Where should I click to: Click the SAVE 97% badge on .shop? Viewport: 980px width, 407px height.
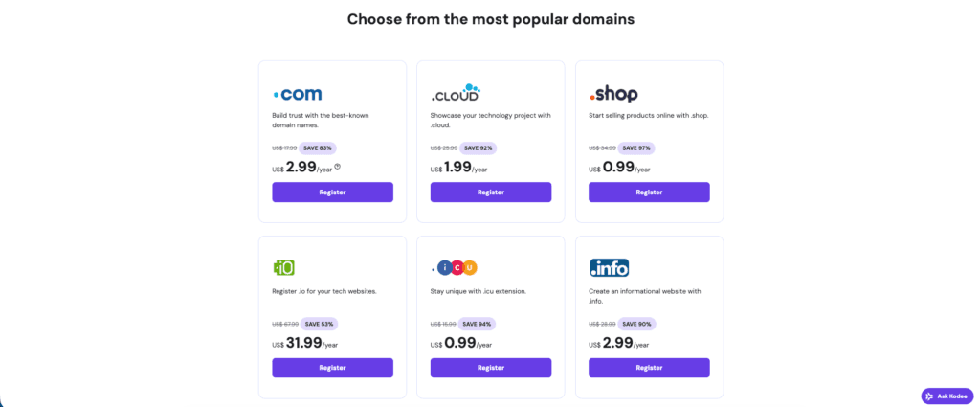point(635,147)
